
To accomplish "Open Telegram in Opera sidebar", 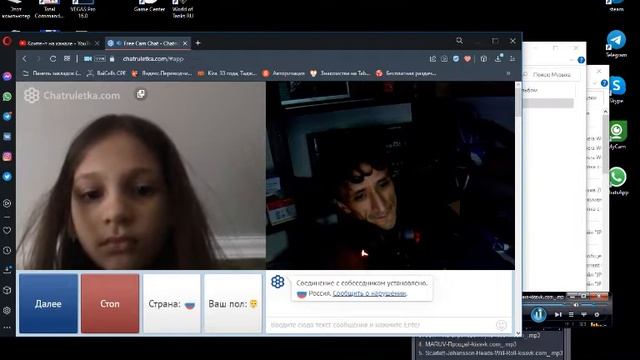I will (x=7, y=117).
